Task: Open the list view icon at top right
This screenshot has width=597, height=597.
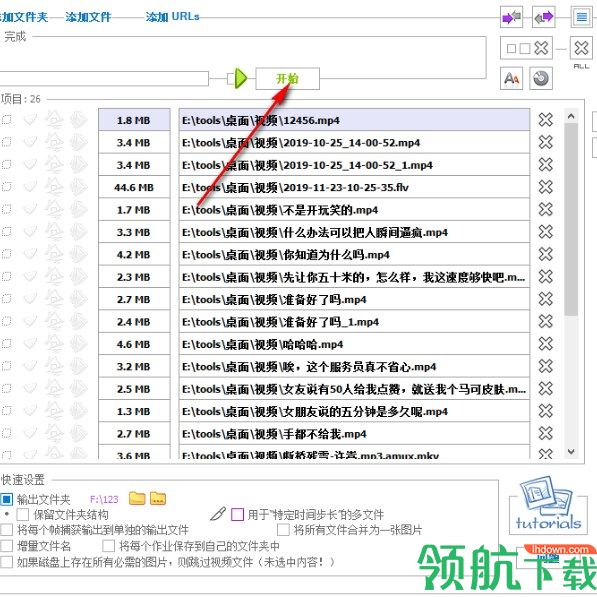Action: pos(581,17)
